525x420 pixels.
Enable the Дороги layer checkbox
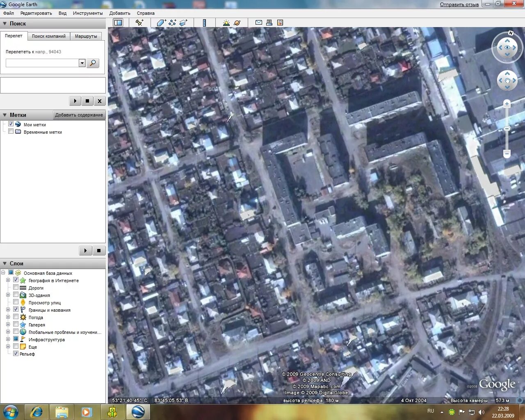16,288
